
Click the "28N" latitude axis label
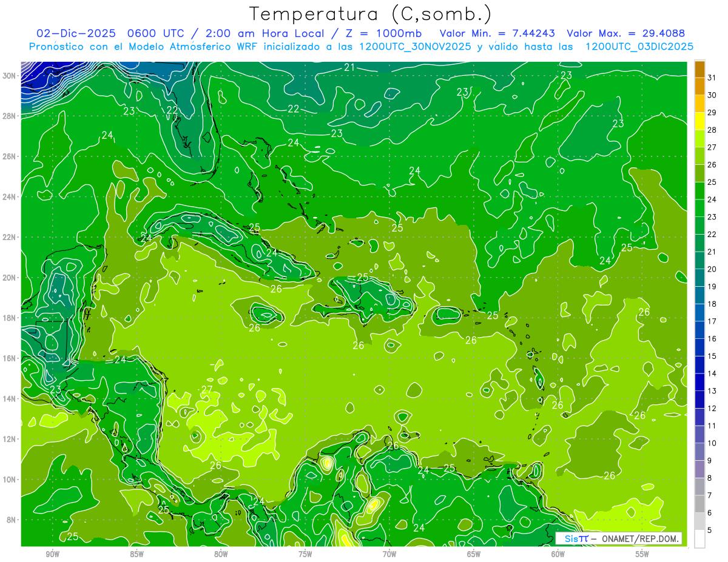(x=10, y=116)
